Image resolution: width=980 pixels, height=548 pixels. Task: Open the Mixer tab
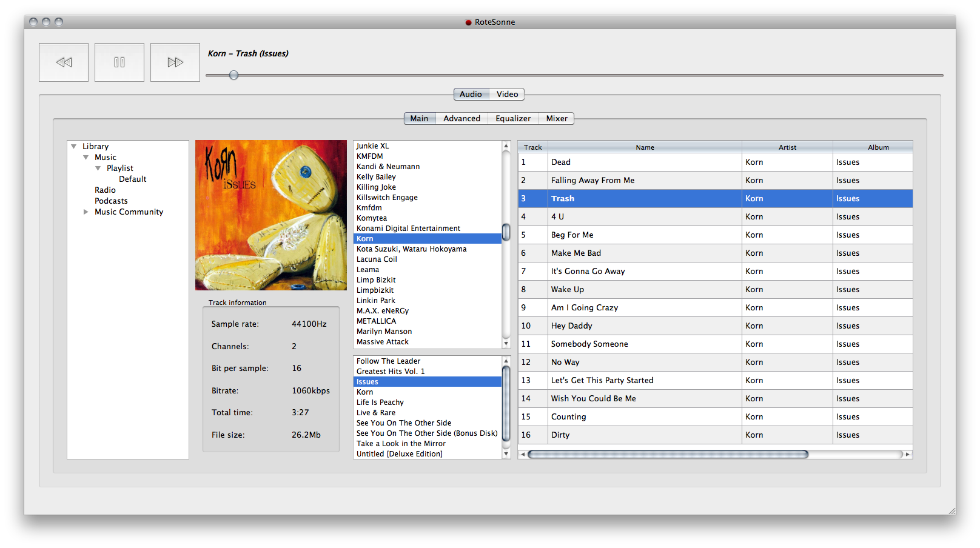pyautogui.click(x=557, y=118)
